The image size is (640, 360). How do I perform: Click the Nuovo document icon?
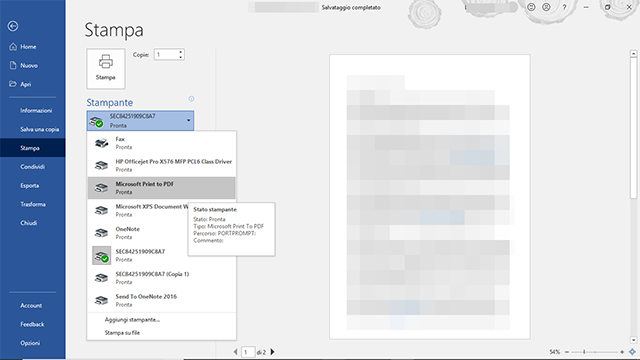[13, 65]
